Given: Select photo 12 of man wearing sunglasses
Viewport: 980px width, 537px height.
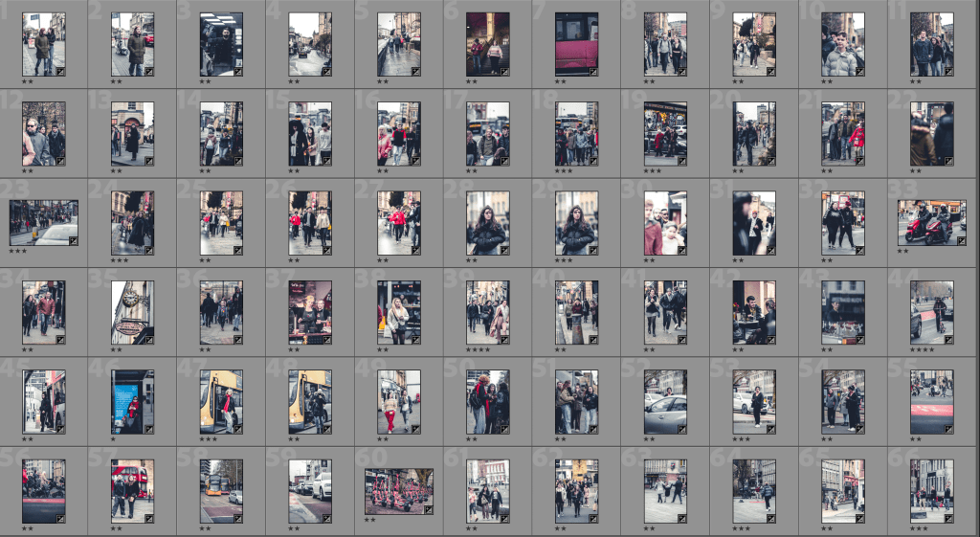Looking at the screenshot, I should coord(44,133).
